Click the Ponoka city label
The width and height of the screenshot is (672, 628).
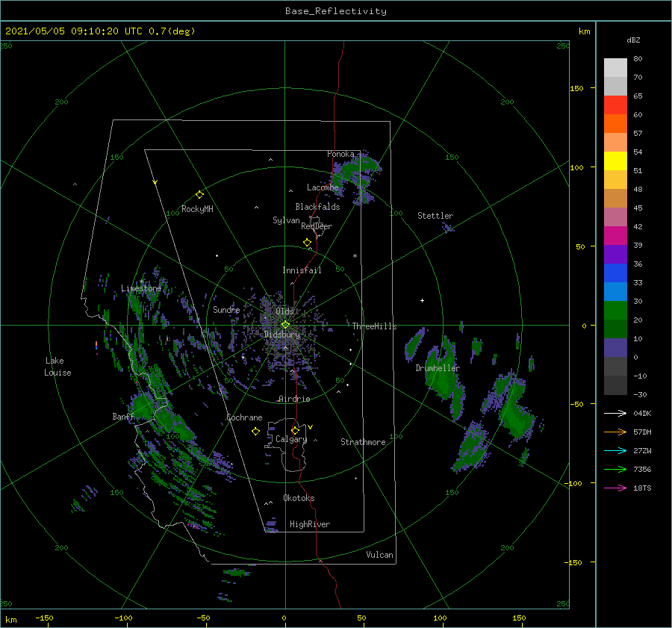click(x=340, y=154)
